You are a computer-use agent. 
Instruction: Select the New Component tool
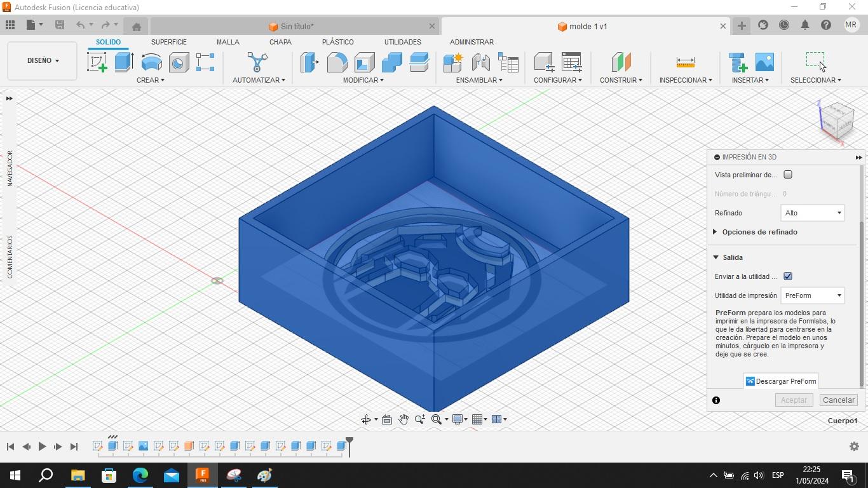point(453,62)
